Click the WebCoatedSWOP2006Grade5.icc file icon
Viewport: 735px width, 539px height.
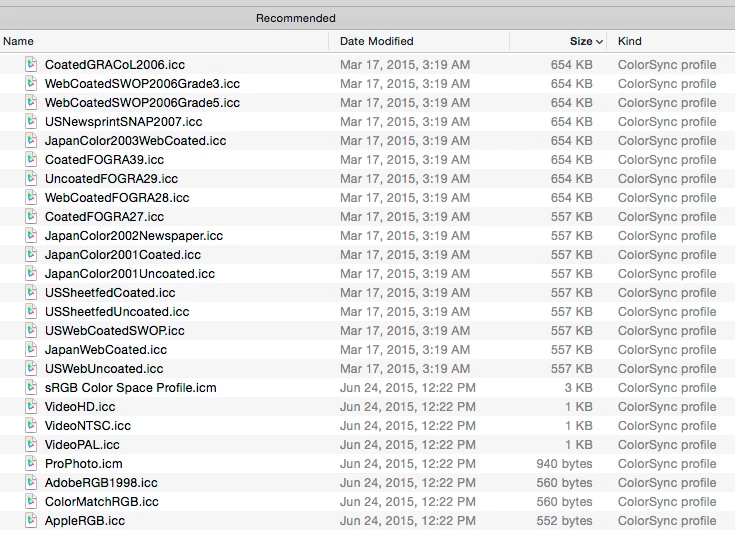31,102
